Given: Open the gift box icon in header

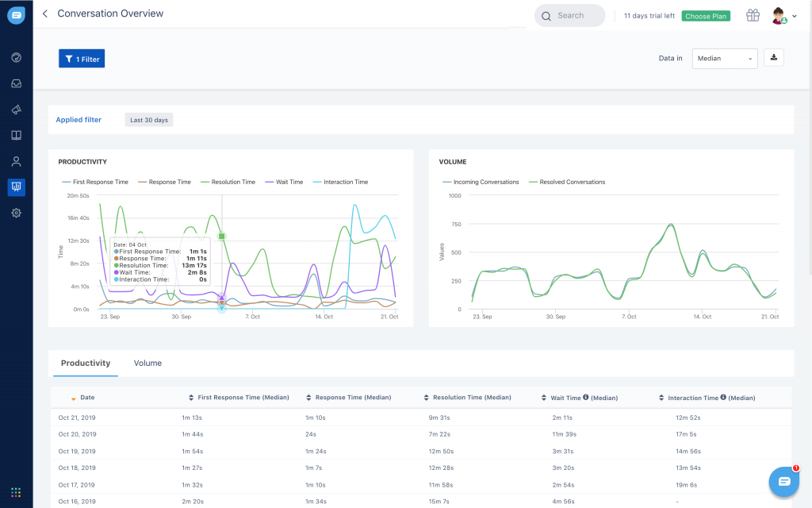Looking at the screenshot, I should pyautogui.click(x=753, y=15).
